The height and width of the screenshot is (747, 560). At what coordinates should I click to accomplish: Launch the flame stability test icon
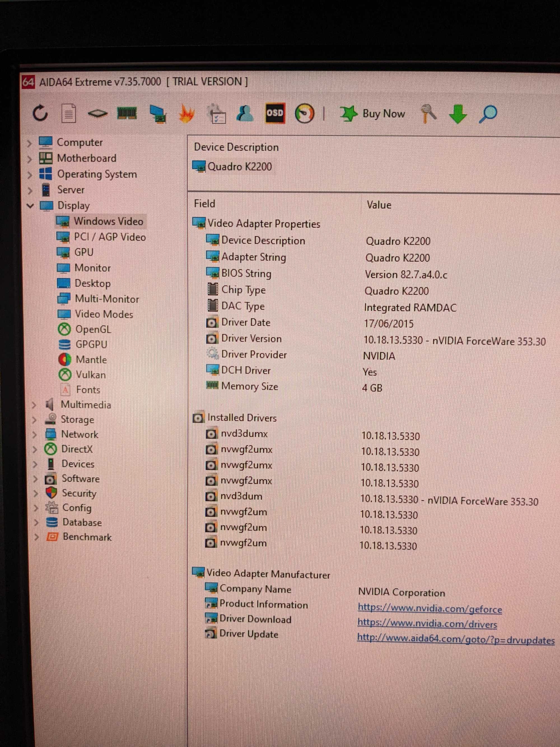(x=187, y=114)
